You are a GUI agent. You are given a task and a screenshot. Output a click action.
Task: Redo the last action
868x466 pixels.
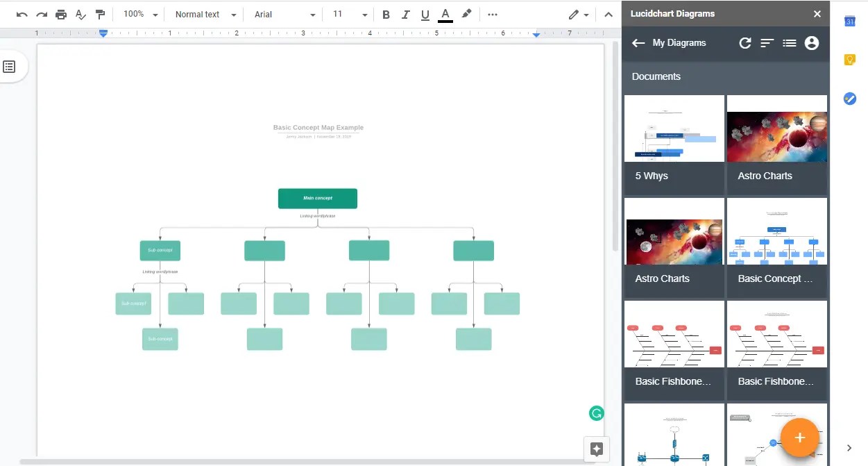pyautogui.click(x=42, y=15)
